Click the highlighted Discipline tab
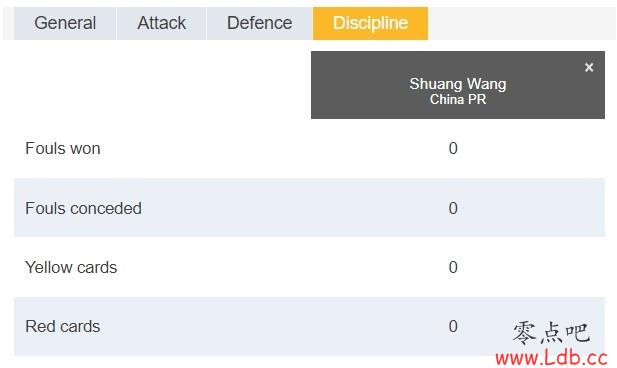Image resolution: width=617 pixels, height=368 pixels. click(370, 23)
